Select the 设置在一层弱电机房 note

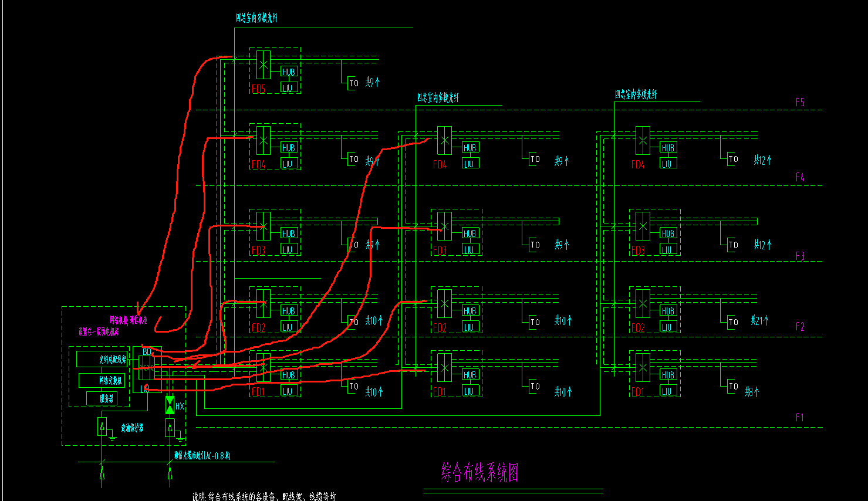coord(99,331)
